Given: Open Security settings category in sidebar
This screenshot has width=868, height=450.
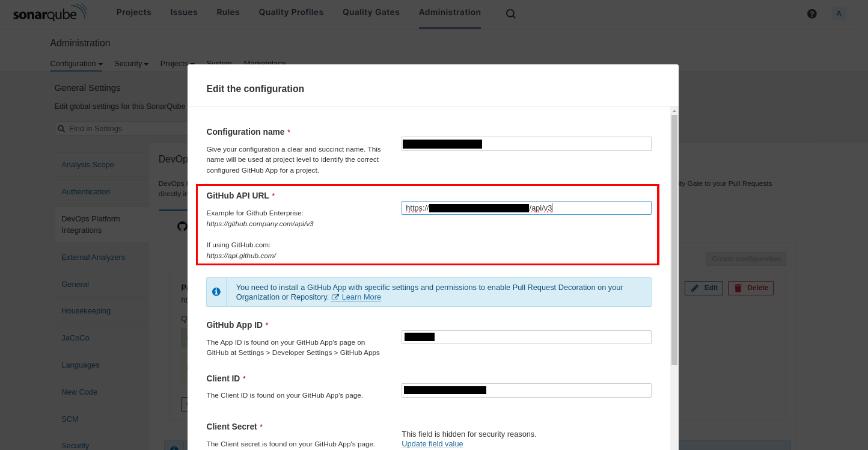Looking at the screenshot, I should pyautogui.click(x=75, y=445).
